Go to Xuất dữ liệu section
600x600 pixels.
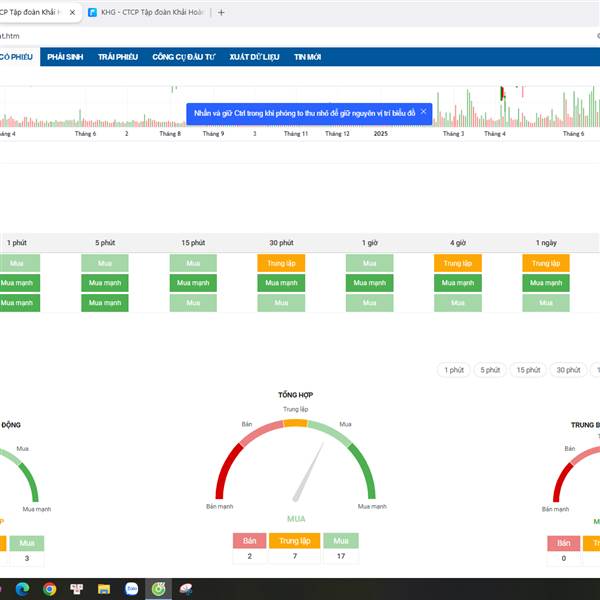[255, 57]
